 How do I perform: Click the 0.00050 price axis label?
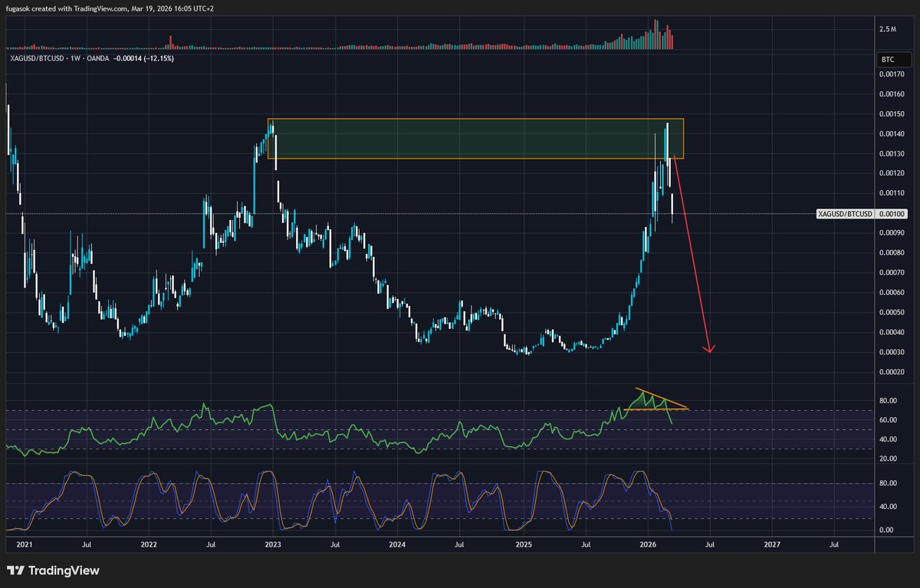click(891, 313)
